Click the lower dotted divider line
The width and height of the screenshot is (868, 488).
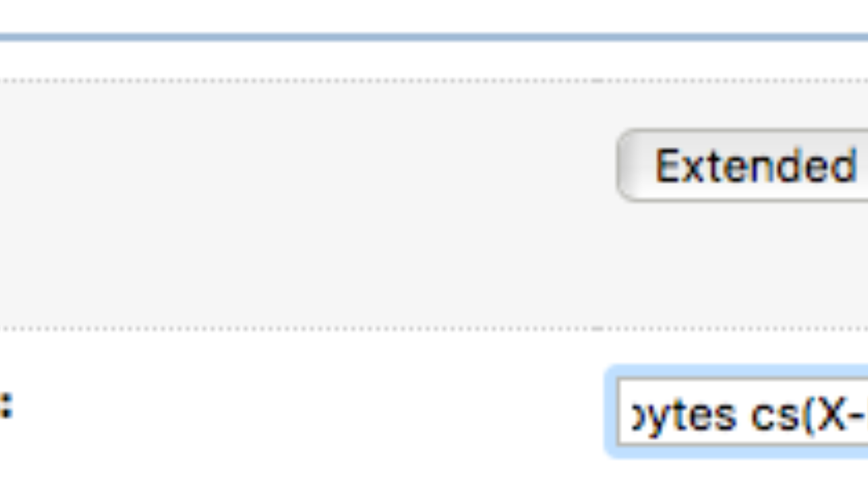tap(434, 329)
